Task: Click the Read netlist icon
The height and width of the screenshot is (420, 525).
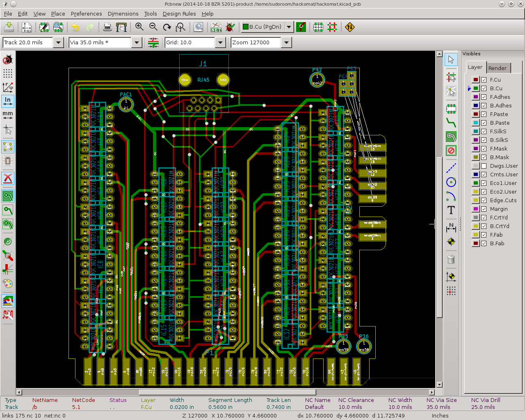Action: (x=216, y=27)
